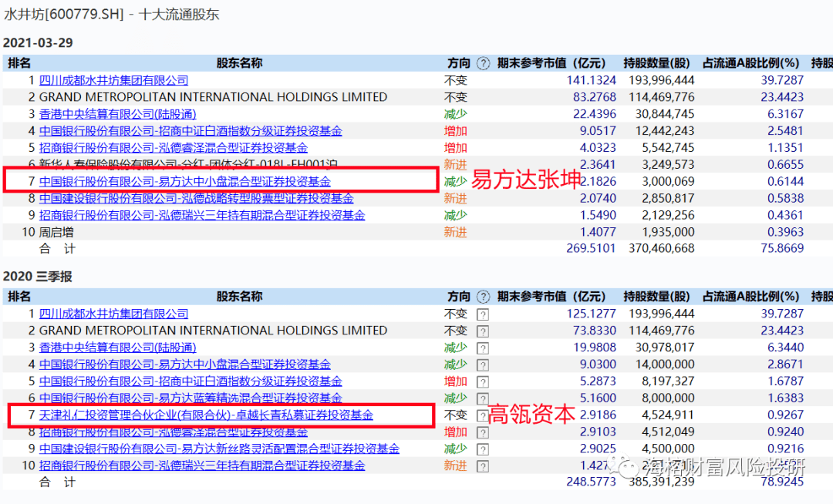Screen dimensions: 833x504
Task: Click the question mark icon in the 易方达新丝路 row
Action: point(482,450)
